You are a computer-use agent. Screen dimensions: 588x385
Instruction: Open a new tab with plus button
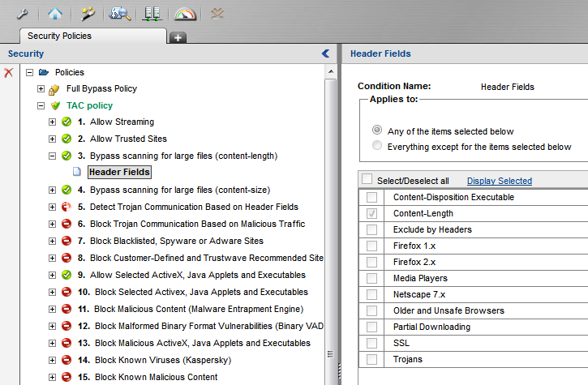(178, 37)
